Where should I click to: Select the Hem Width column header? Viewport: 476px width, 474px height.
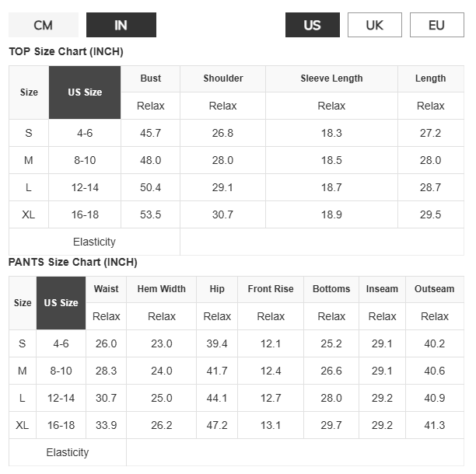(x=162, y=289)
